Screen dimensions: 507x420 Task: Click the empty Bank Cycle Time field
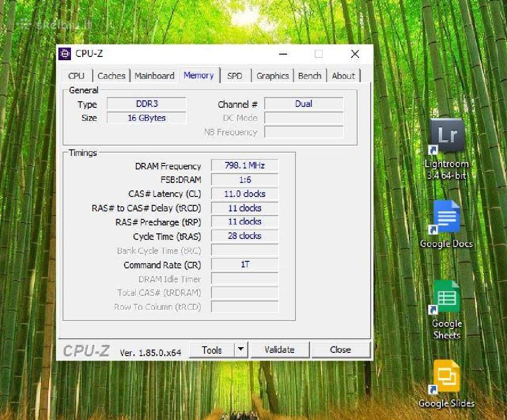pos(245,250)
